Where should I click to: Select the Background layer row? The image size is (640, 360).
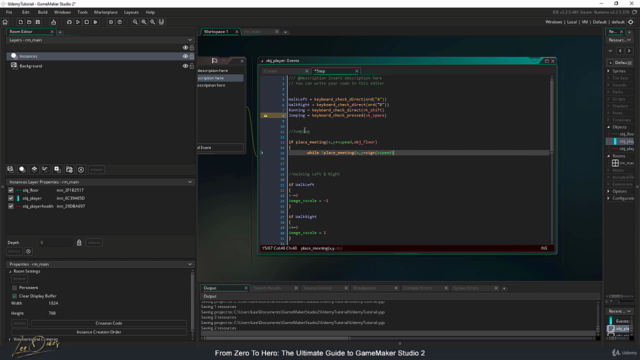coord(100,66)
